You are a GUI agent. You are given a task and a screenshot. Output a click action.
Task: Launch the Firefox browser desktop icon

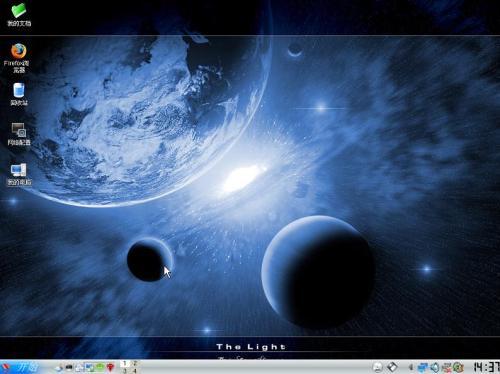point(19,51)
